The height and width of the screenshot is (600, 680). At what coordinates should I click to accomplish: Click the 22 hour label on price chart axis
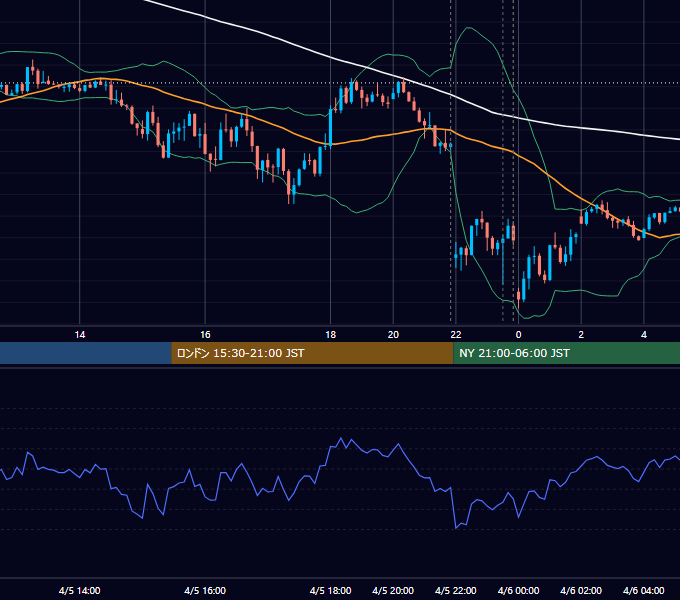[x=456, y=335]
